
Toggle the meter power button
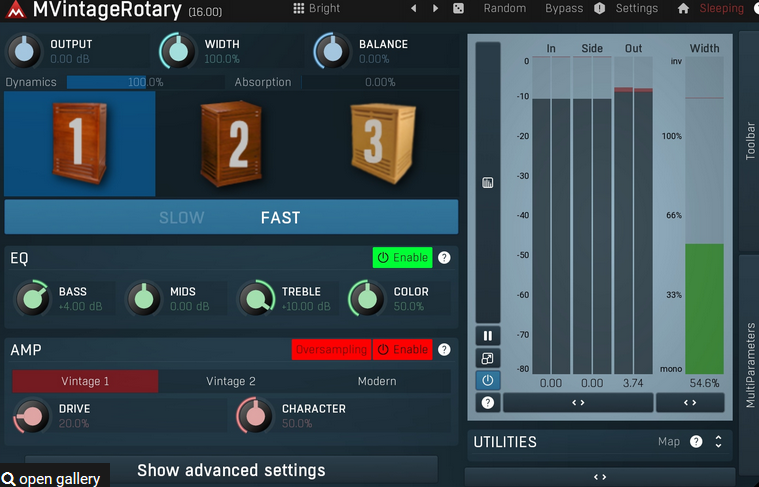coord(487,380)
